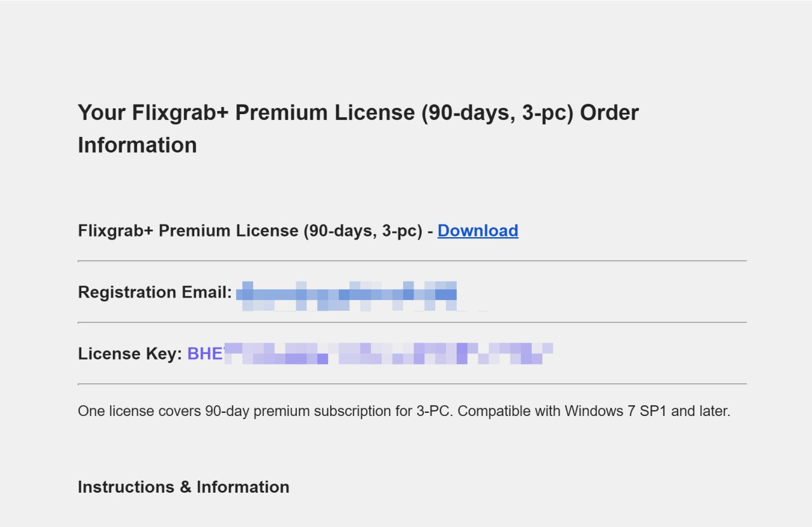Click the divider below the Registration Email row
This screenshot has height=527, width=812.
coord(412,322)
